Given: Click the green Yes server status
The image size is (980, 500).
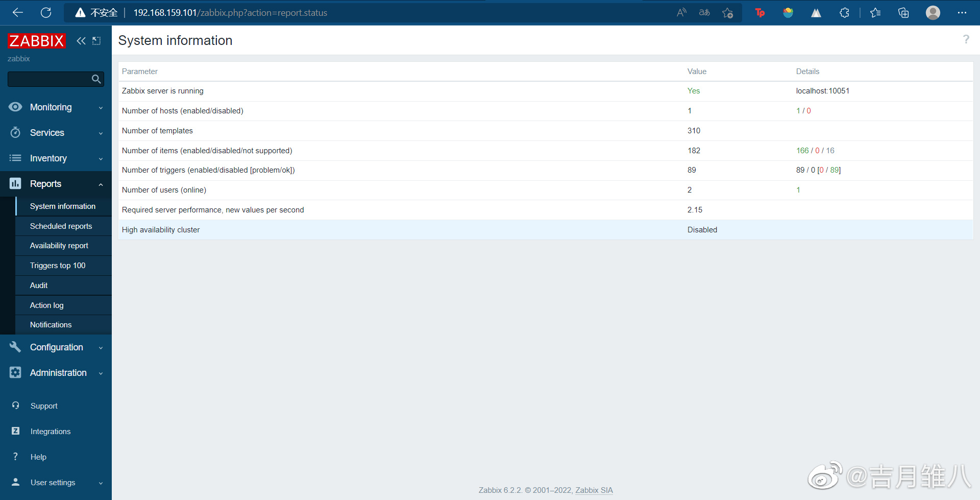Looking at the screenshot, I should (x=694, y=91).
